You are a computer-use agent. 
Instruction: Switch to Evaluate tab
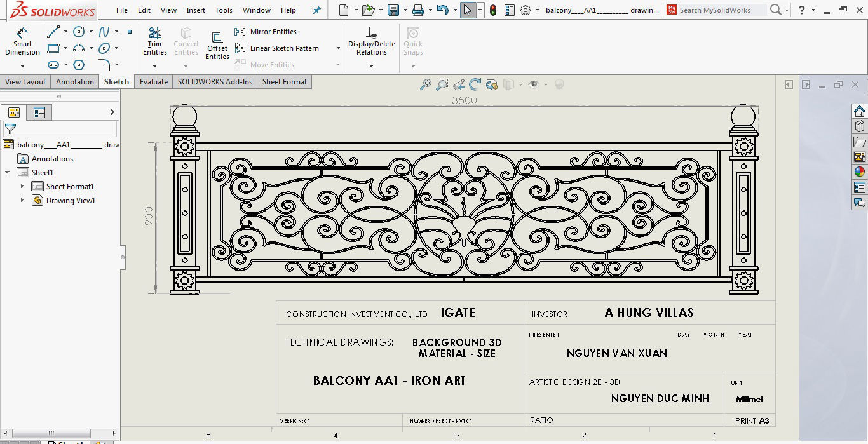[x=154, y=82]
